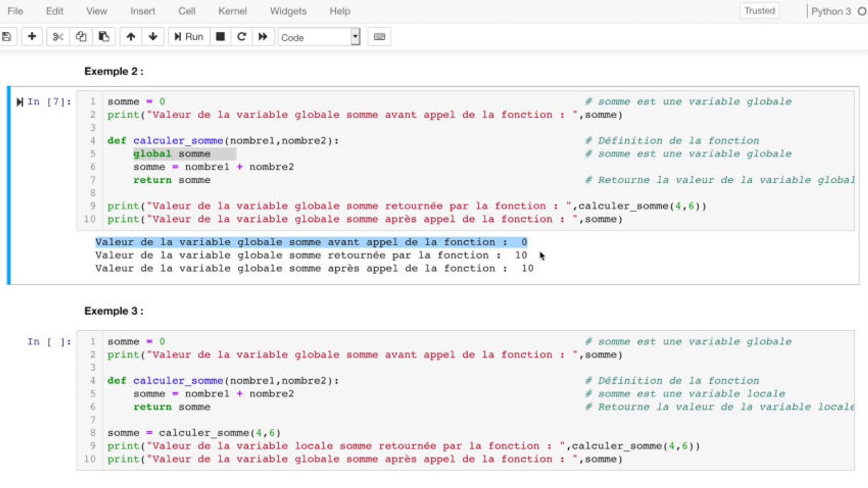Click 'return somme' line in Exemple 3 cell

[172, 407]
